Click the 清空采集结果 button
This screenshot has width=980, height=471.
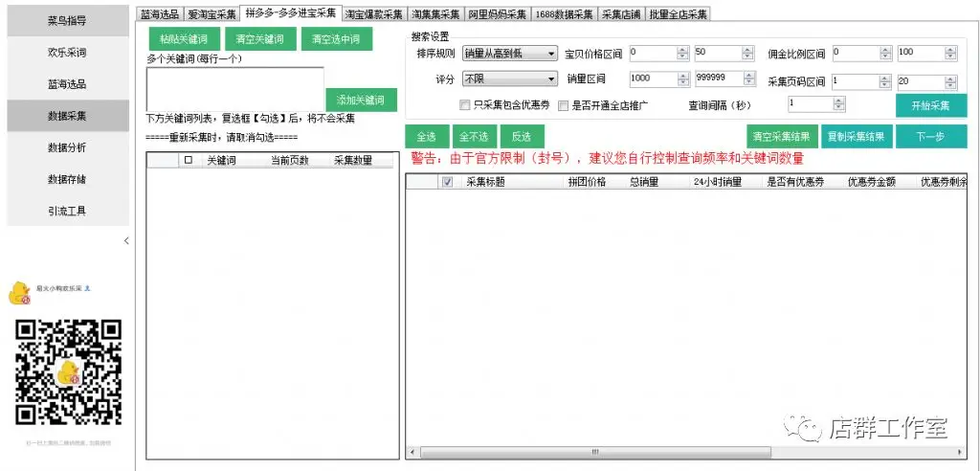[x=783, y=137]
